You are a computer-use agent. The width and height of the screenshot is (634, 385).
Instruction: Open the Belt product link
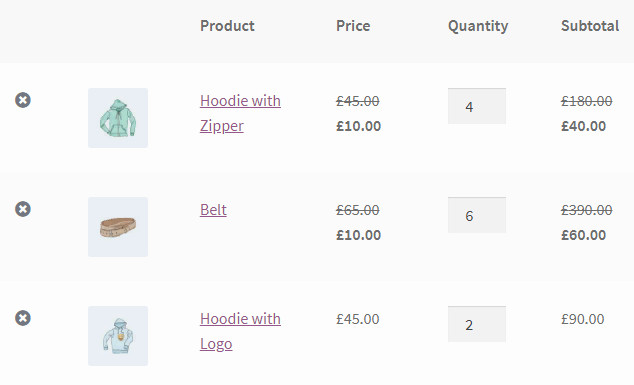coord(213,210)
